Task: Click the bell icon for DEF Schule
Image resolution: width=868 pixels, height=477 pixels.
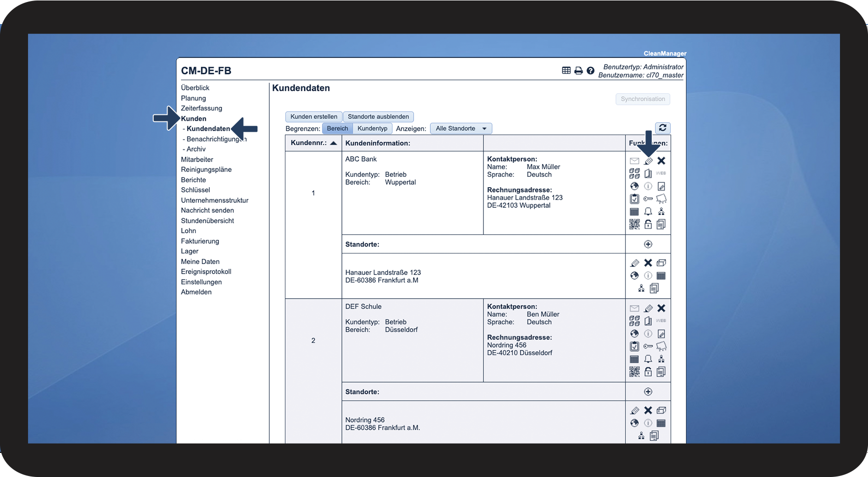Action: pyautogui.click(x=648, y=359)
